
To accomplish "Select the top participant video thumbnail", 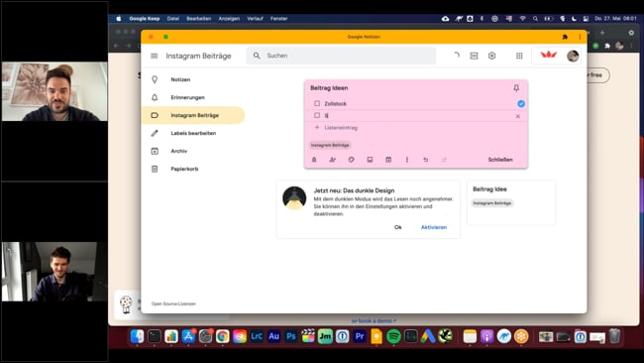I will [x=54, y=91].
